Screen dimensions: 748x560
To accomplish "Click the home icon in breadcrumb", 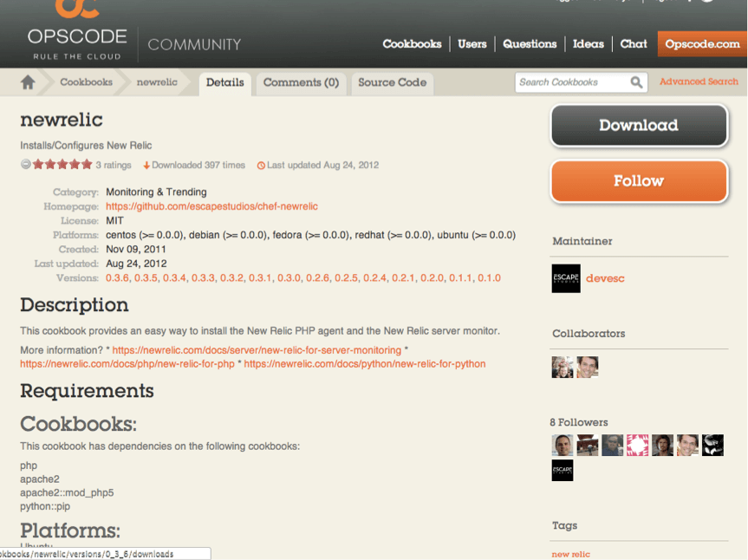I will pos(28,82).
